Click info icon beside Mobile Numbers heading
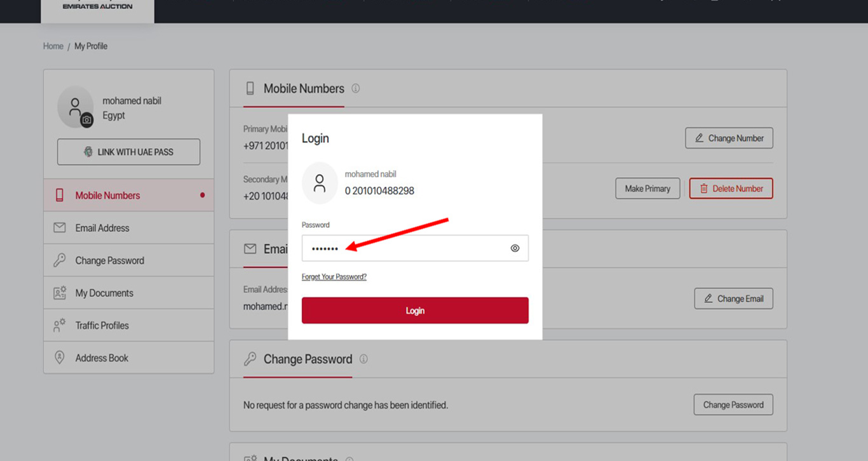 coord(356,88)
